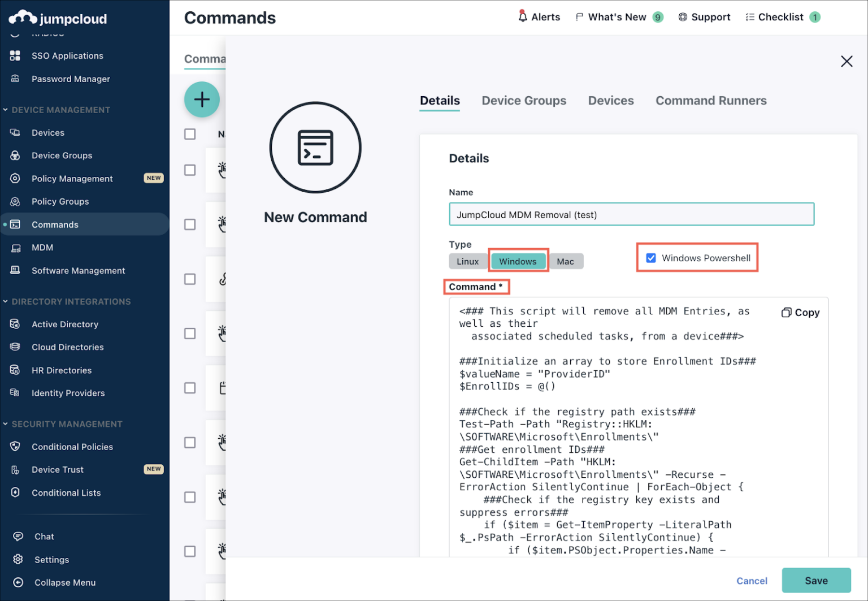This screenshot has height=601, width=868.
Task: Edit the command Name field
Action: [x=631, y=214]
